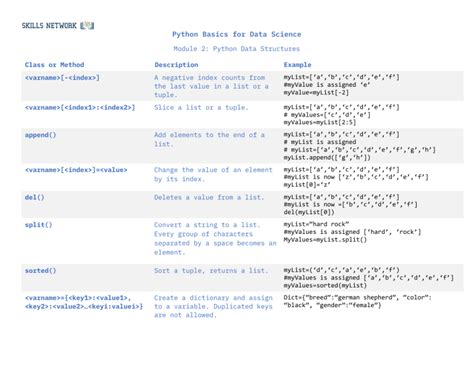Viewport: 474px width, 365px height.
Task: Click the example line 'myValues=sorted(myList)'
Action: [325, 285]
